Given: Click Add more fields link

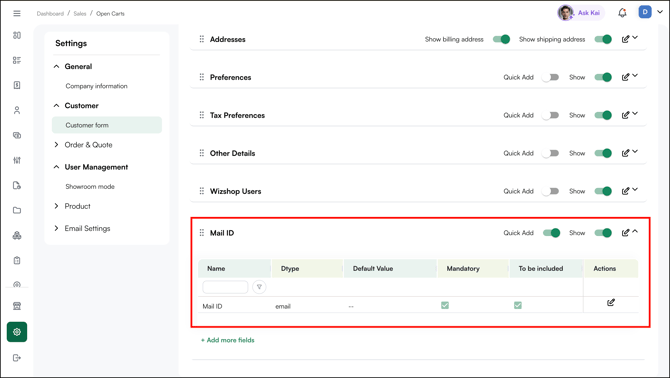Looking at the screenshot, I should coord(228,340).
